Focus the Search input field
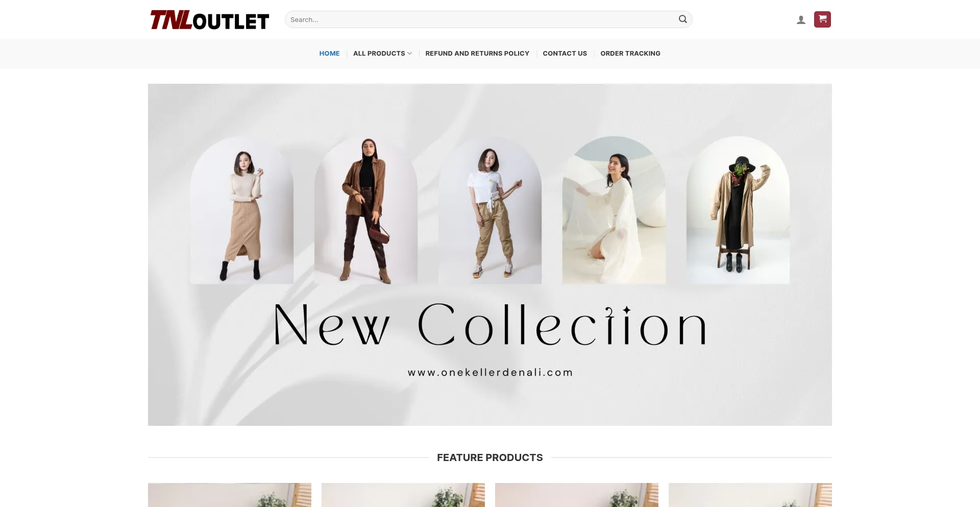980x507 pixels. 480,19
